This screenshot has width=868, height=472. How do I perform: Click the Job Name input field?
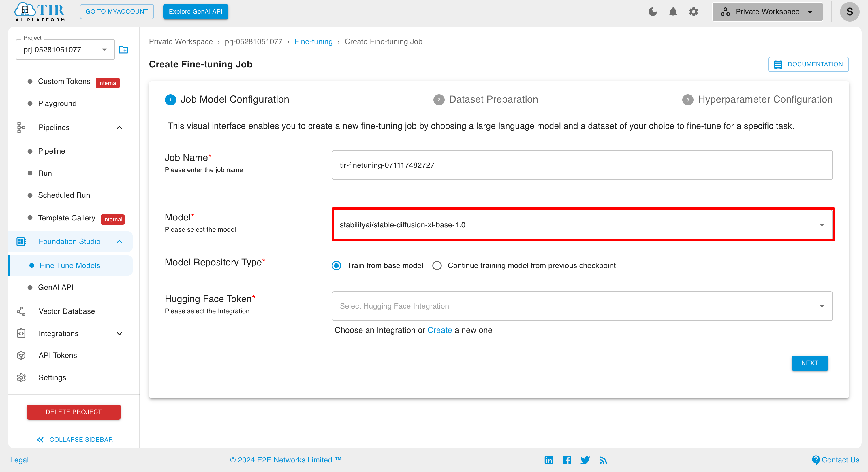point(581,166)
